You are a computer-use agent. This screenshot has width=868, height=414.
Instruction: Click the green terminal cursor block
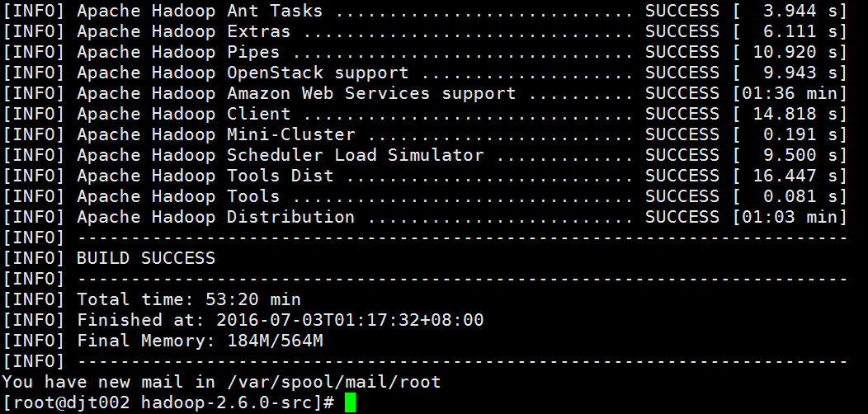click(350, 402)
